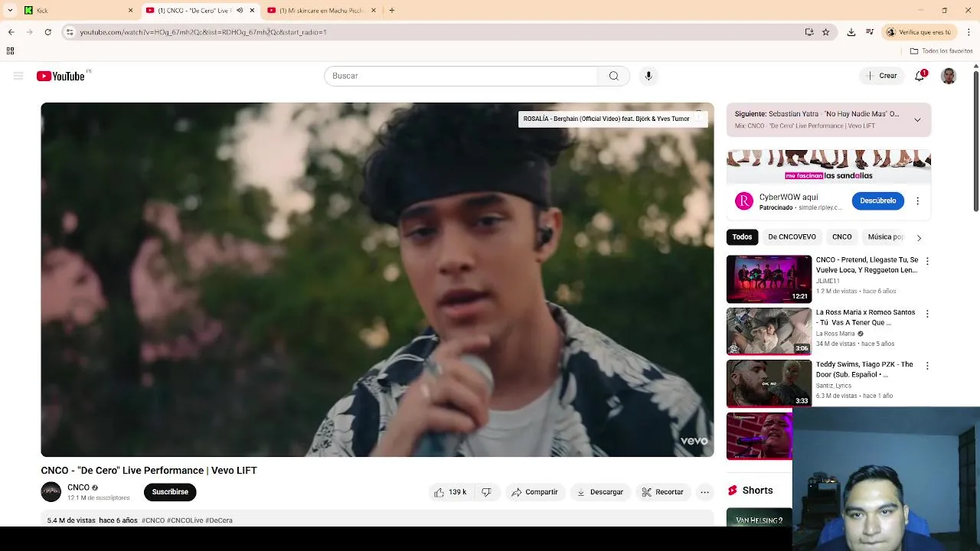Play the Teddy Swims thumbnail 3:33
The width and height of the screenshot is (980, 551).
(x=769, y=383)
